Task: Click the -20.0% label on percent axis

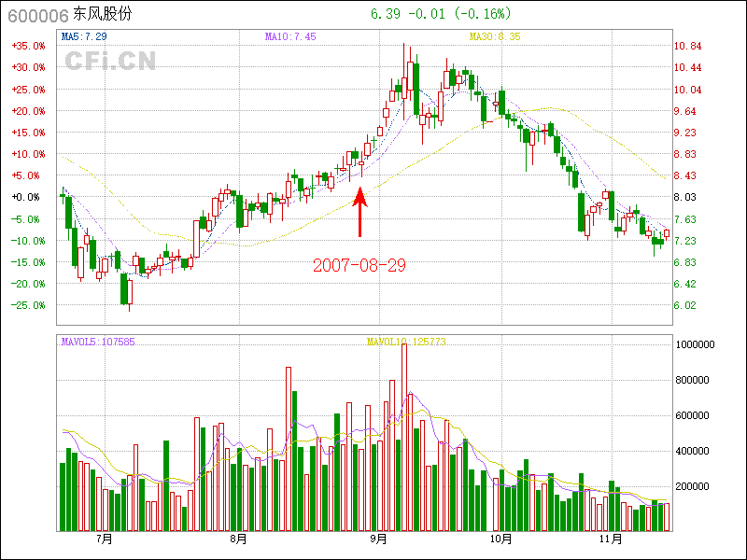Action: 29,284
